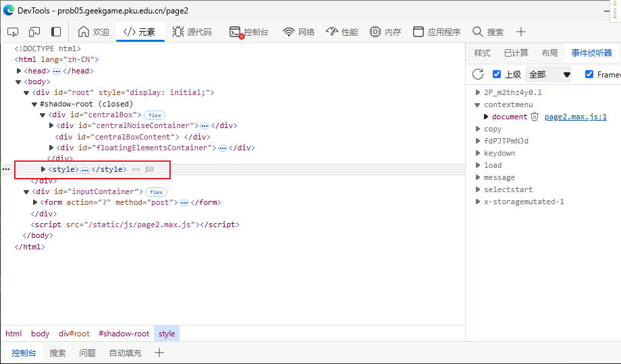
Task: Expand the head element node
Action: pos(20,71)
